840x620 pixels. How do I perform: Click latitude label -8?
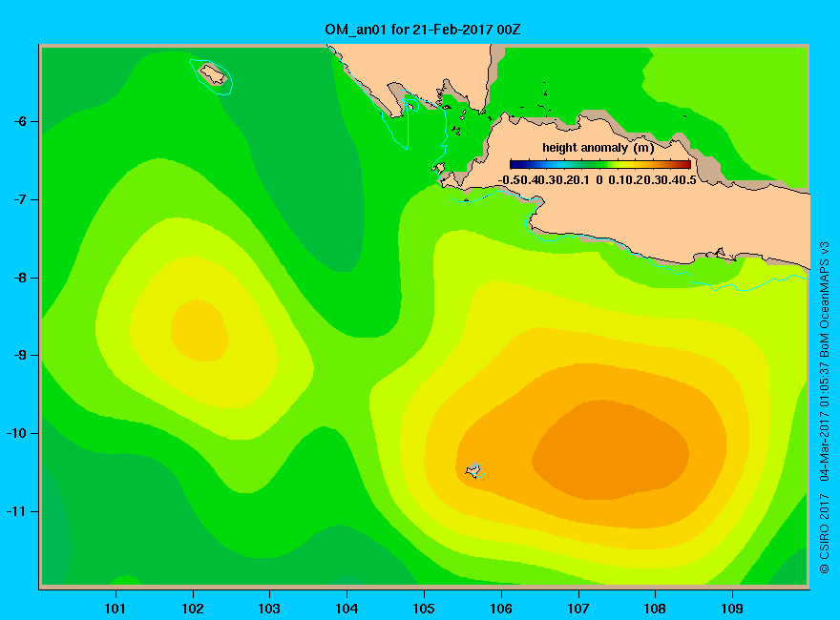click(20, 278)
